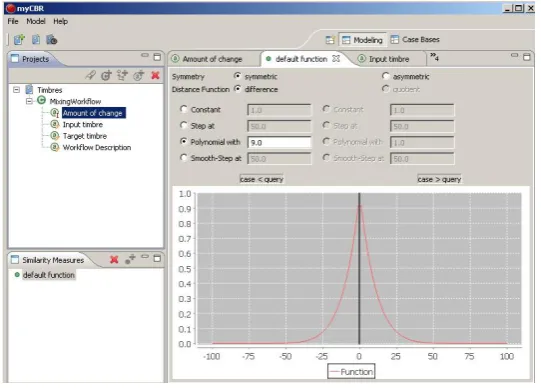Select the left Step at radio button
Viewport: 541px width, 388px height.
pos(184,126)
